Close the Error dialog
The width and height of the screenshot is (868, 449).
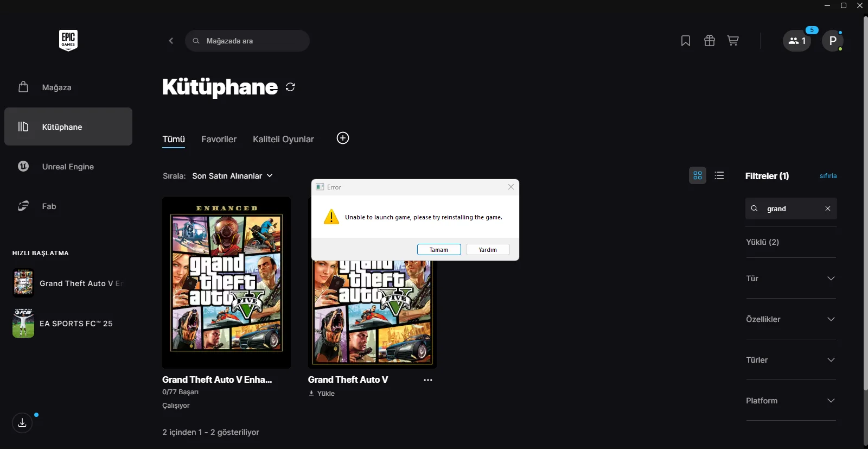pos(511,187)
